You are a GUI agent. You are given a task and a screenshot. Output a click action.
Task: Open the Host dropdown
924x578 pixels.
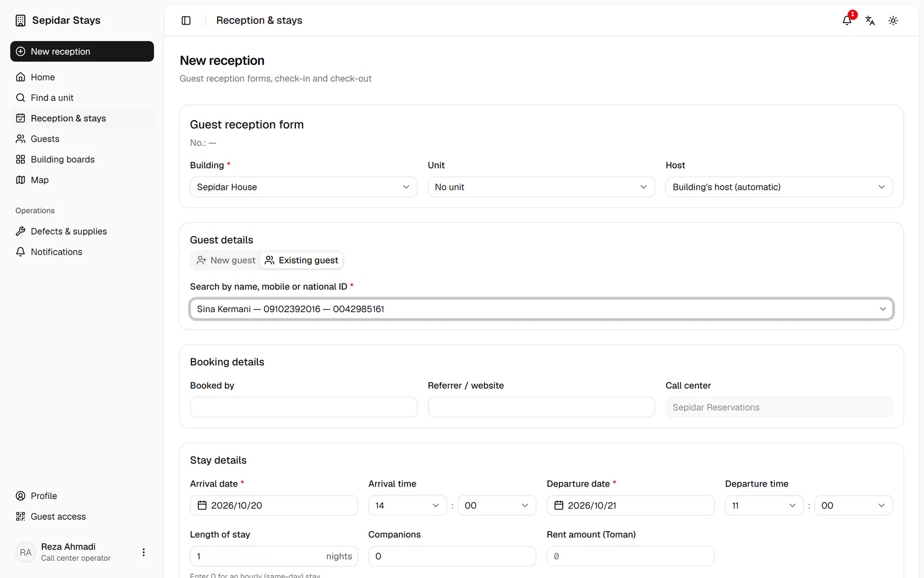tap(779, 187)
